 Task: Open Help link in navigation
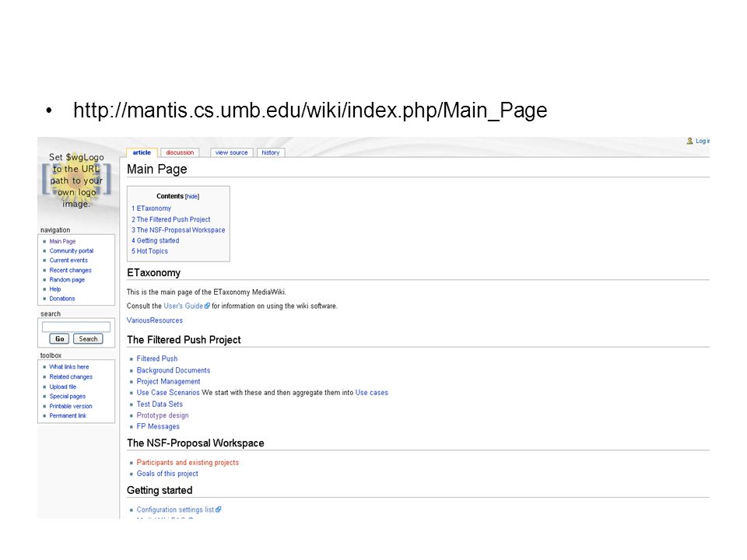pyautogui.click(x=55, y=289)
